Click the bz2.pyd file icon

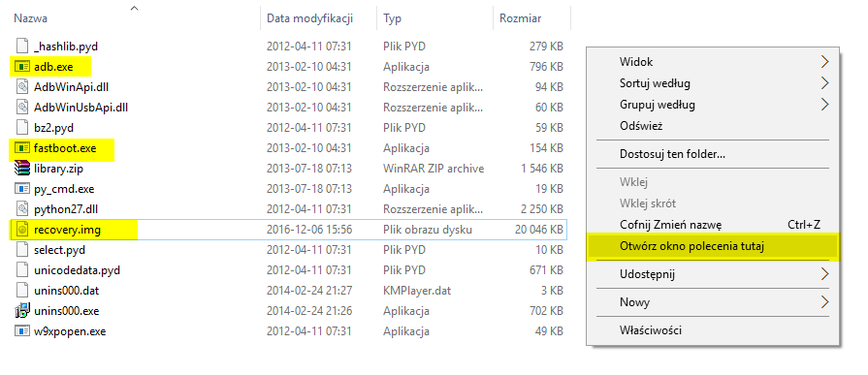(x=22, y=128)
